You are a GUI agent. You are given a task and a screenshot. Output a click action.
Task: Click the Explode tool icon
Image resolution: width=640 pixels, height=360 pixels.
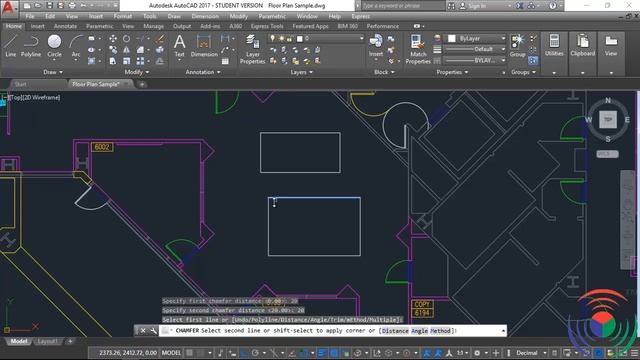(x=160, y=50)
